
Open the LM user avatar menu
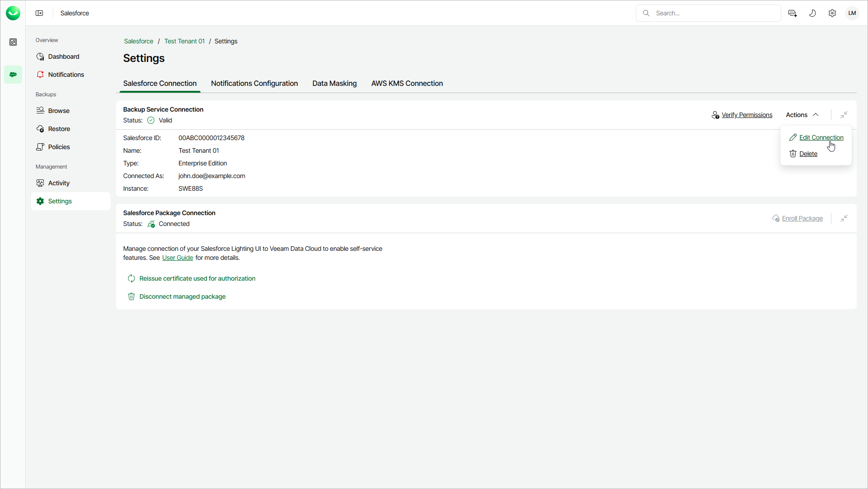click(x=852, y=13)
